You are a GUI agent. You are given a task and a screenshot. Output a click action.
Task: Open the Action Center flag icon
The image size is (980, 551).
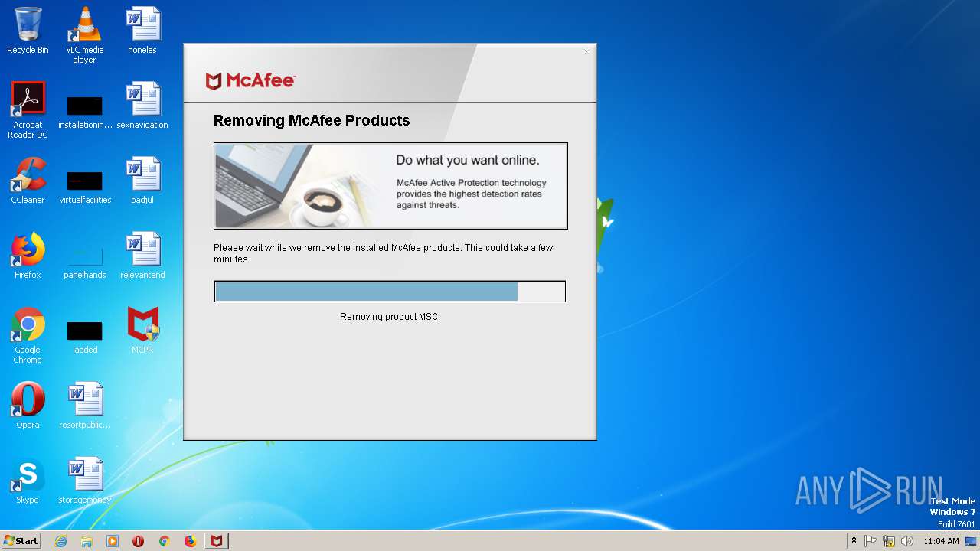871,541
